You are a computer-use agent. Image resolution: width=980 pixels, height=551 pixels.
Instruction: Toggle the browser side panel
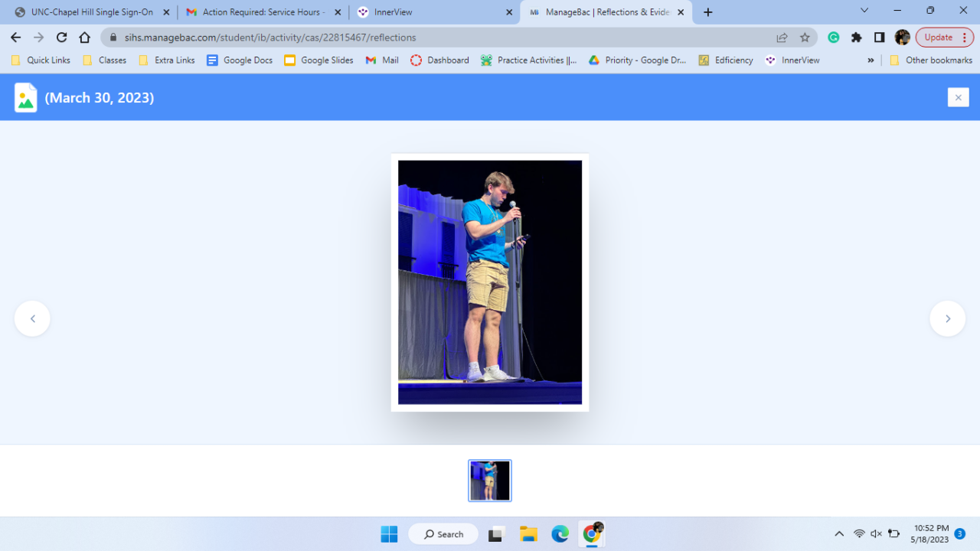pos(880,37)
